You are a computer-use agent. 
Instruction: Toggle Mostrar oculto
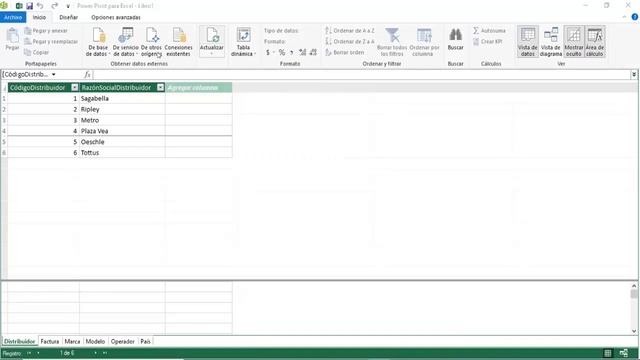(574, 42)
